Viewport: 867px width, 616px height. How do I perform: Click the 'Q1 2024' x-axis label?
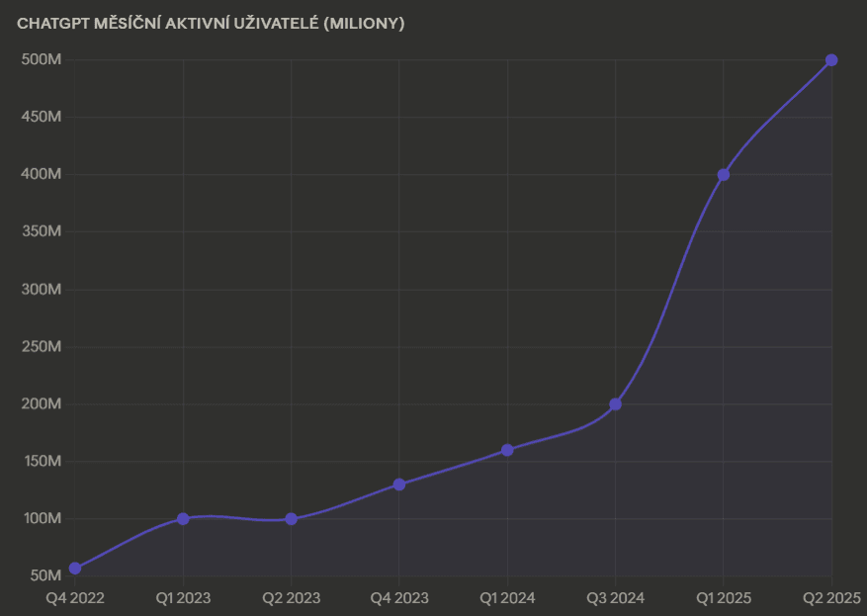pos(507,598)
